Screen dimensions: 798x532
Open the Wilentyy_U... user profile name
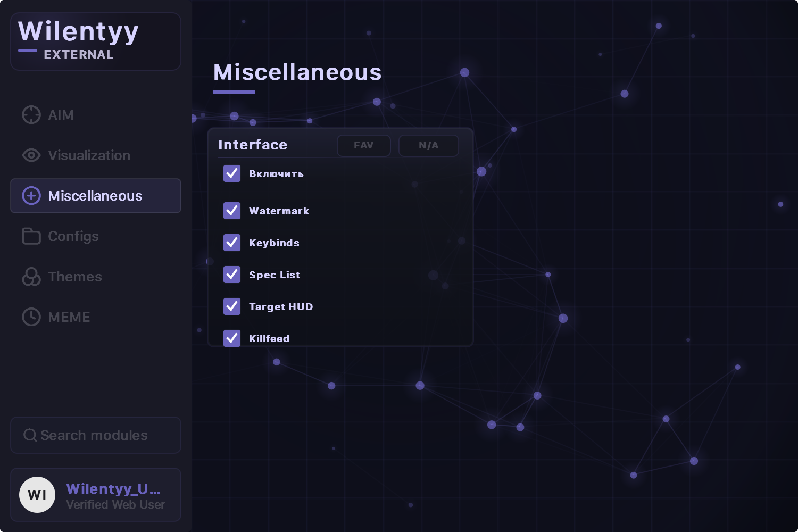113,489
